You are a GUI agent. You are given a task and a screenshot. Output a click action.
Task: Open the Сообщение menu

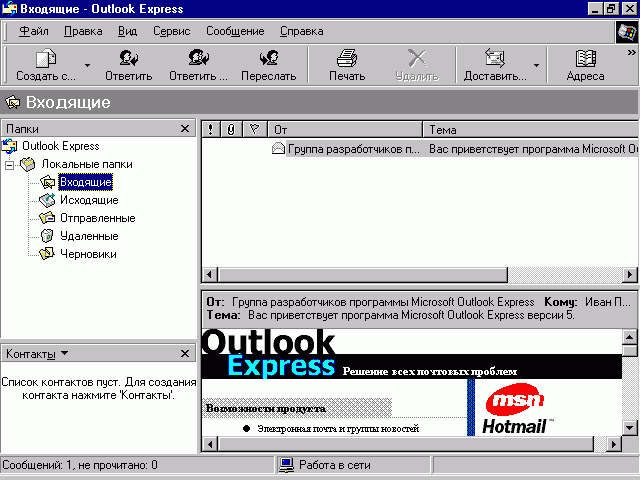pos(235,31)
